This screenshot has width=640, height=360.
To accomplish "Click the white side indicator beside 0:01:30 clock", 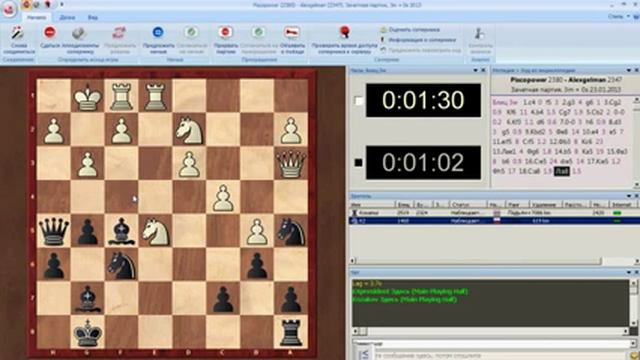I will [x=358, y=101].
